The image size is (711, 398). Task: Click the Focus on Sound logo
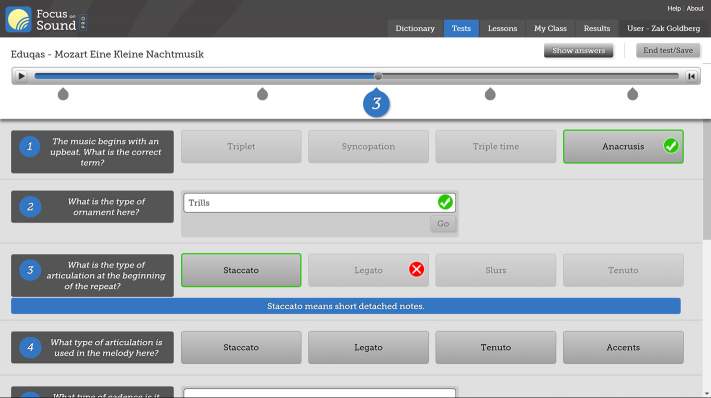pos(45,19)
